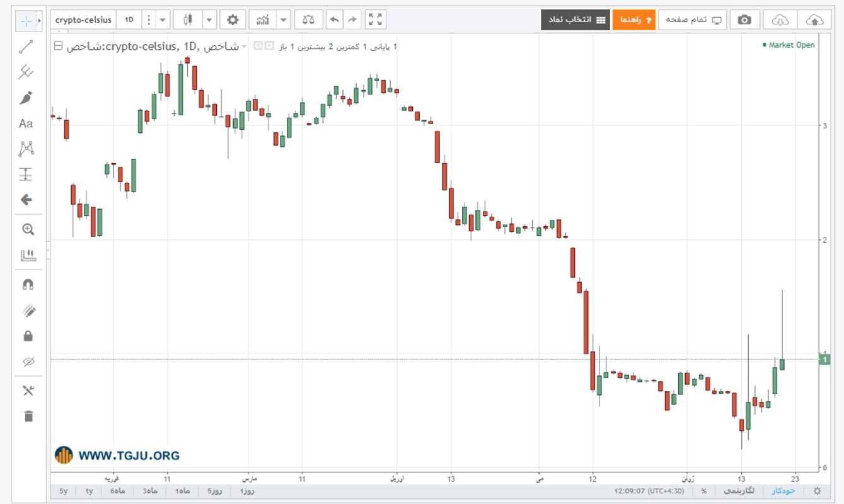844x504 pixels.
Task: Select the Aa text annotation tool
Action: pyautogui.click(x=26, y=123)
